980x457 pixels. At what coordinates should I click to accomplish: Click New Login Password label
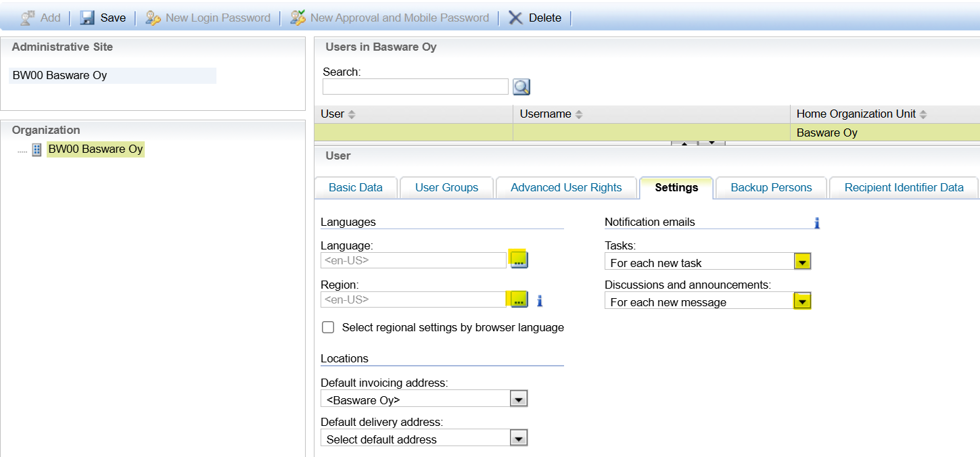pyautogui.click(x=218, y=18)
